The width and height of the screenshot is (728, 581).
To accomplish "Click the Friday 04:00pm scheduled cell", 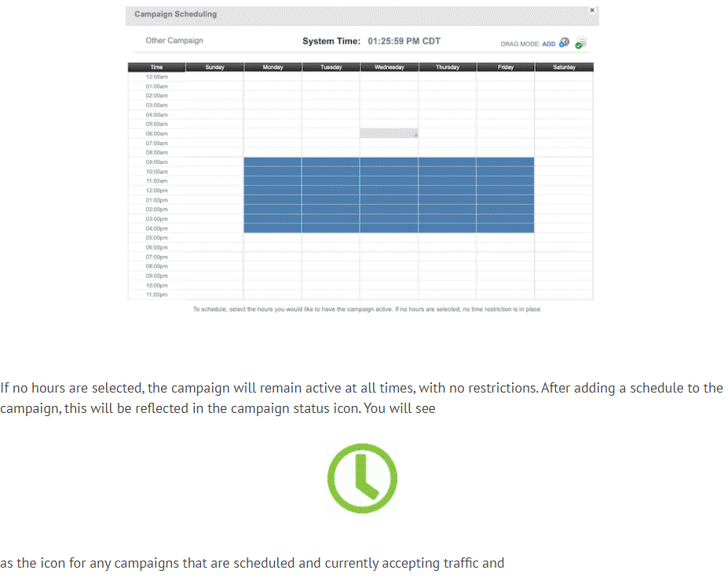I will tap(505, 228).
